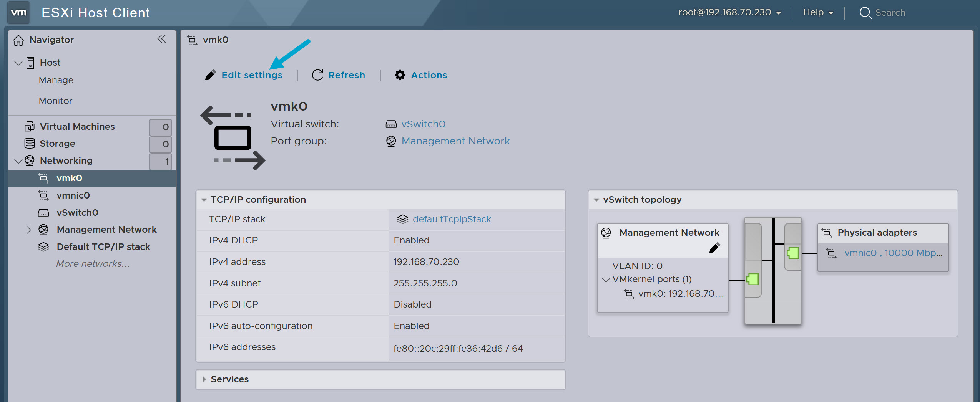
Task: Click the vmnic0 physical NIC icon in sidebar
Action: tap(43, 195)
